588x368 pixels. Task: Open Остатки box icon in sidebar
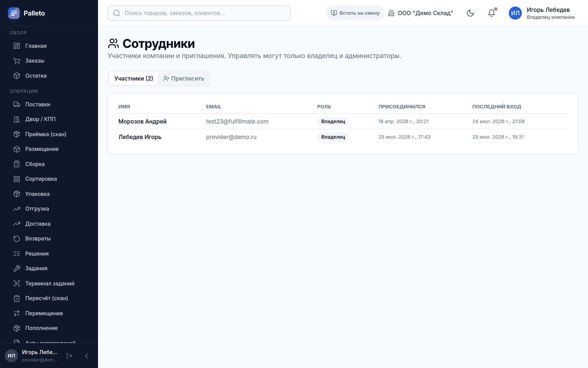pos(17,76)
